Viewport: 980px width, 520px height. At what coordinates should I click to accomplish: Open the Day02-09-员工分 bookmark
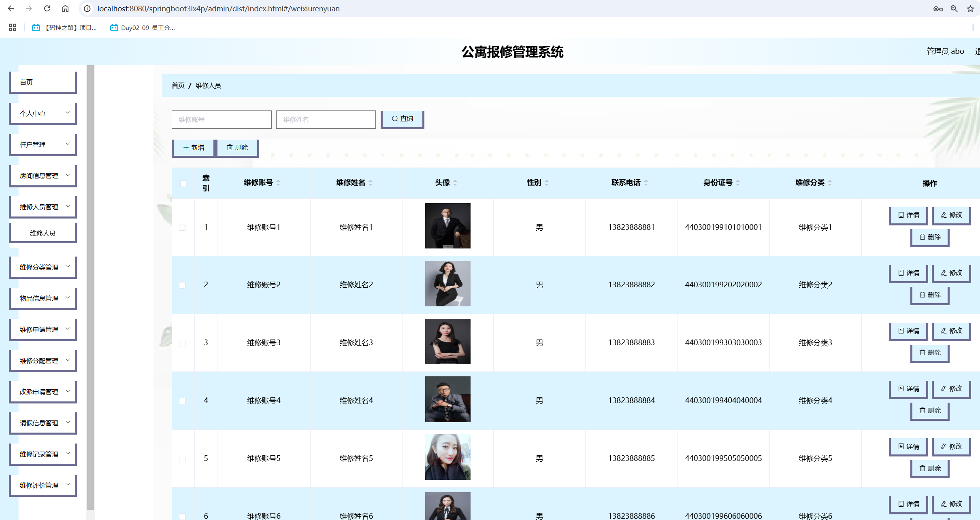coord(143,28)
